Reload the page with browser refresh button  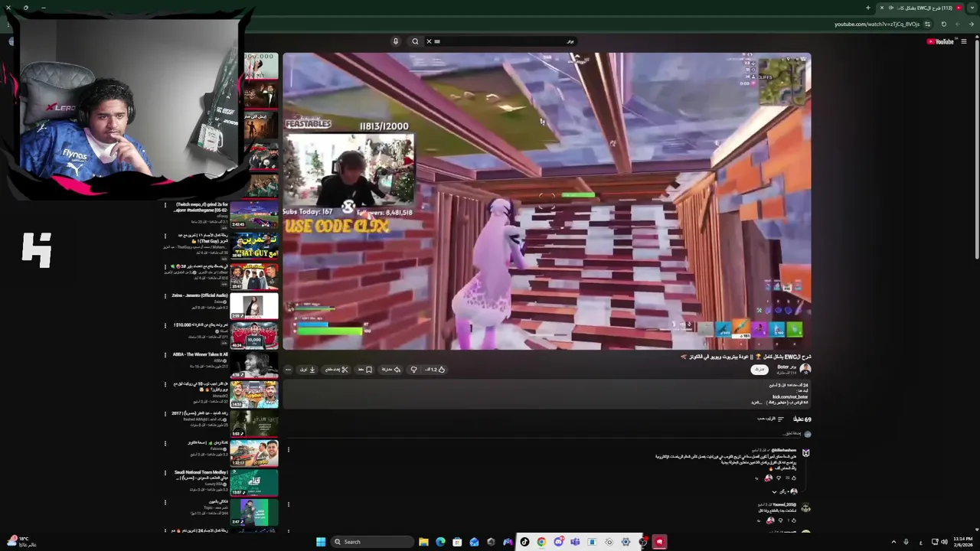point(943,24)
